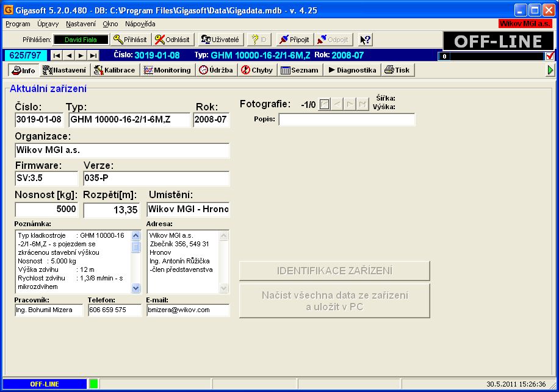Click the Organizace field
This screenshot has width=559, height=392.
[122, 150]
